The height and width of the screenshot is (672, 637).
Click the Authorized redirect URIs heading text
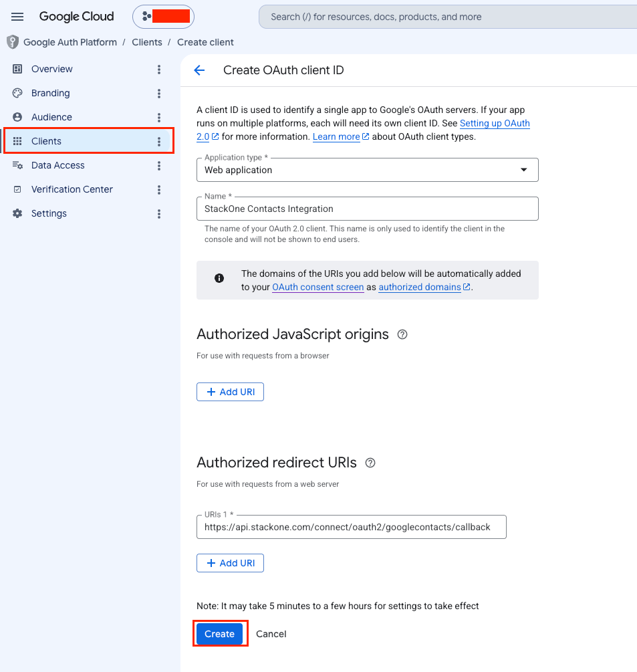[x=277, y=463]
